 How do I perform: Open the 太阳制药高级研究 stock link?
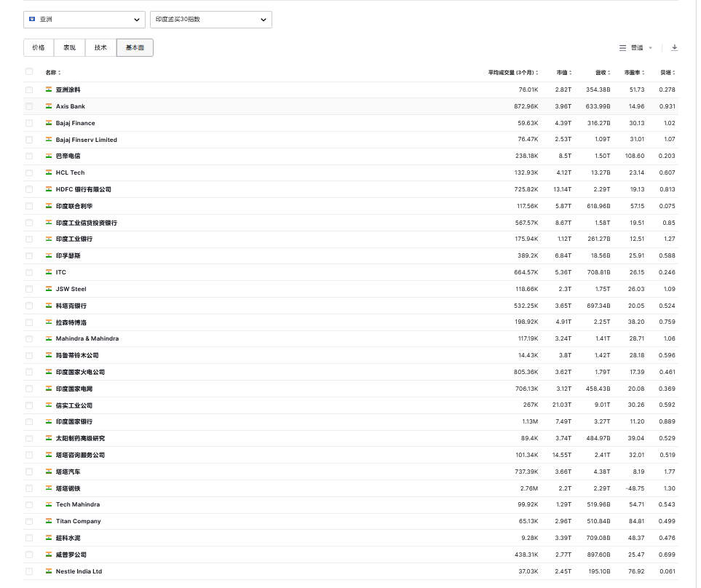tap(80, 438)
